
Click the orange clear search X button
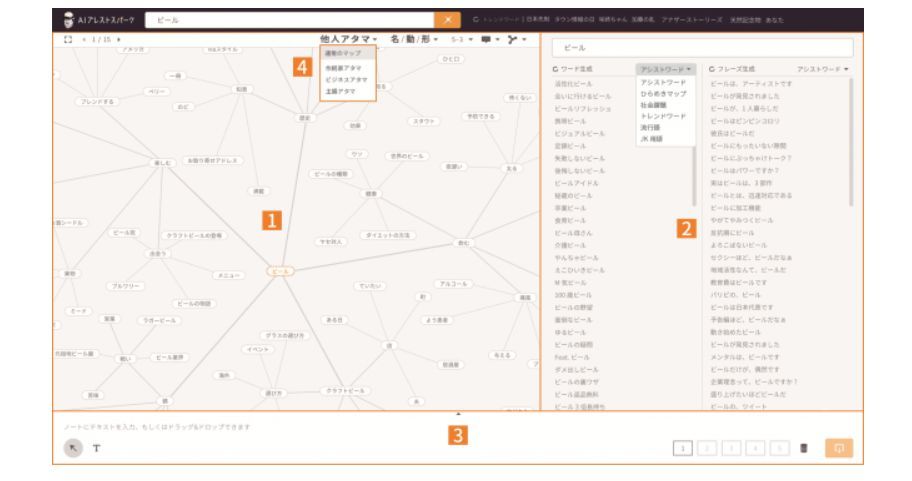click(x=447, y=20)
